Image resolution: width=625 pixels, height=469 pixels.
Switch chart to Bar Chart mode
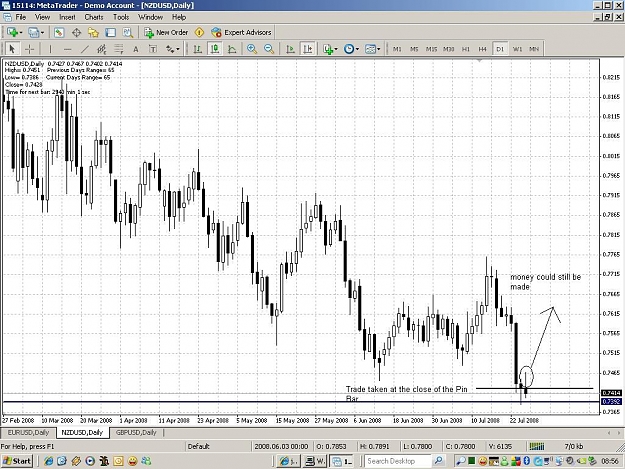[x=197, y=49]
